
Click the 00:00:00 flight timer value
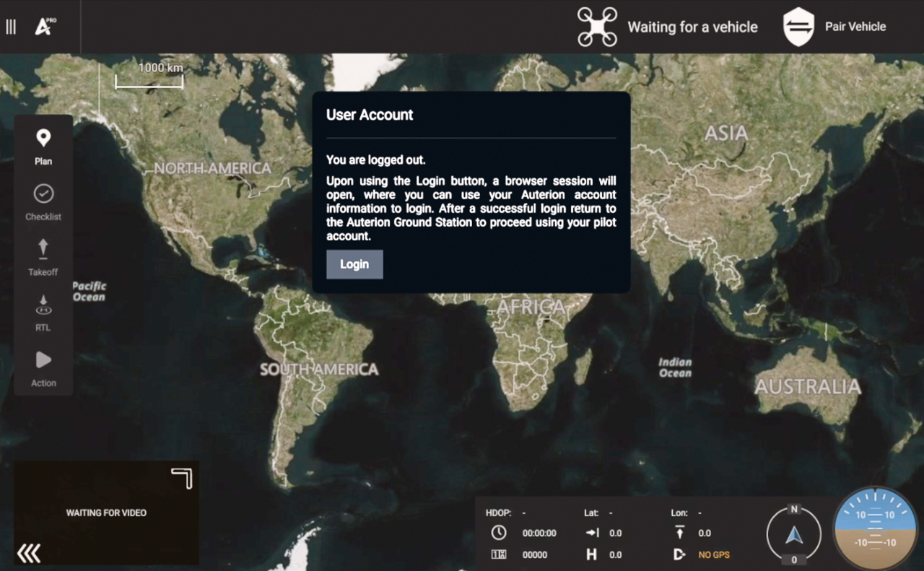(539, 533)
